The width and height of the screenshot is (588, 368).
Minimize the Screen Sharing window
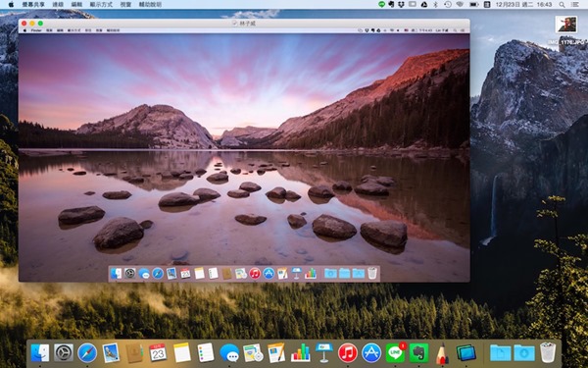pyautogui.click(x=32, y=24)
